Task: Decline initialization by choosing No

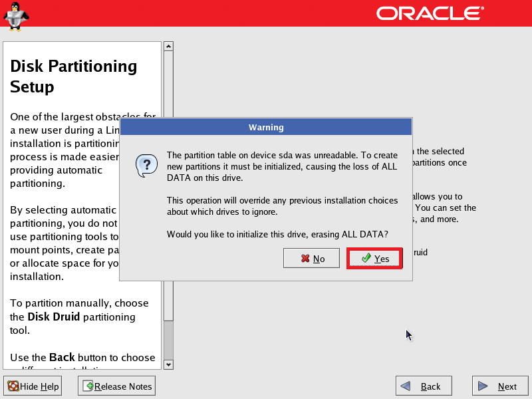Action: click(x=311, y=258)
